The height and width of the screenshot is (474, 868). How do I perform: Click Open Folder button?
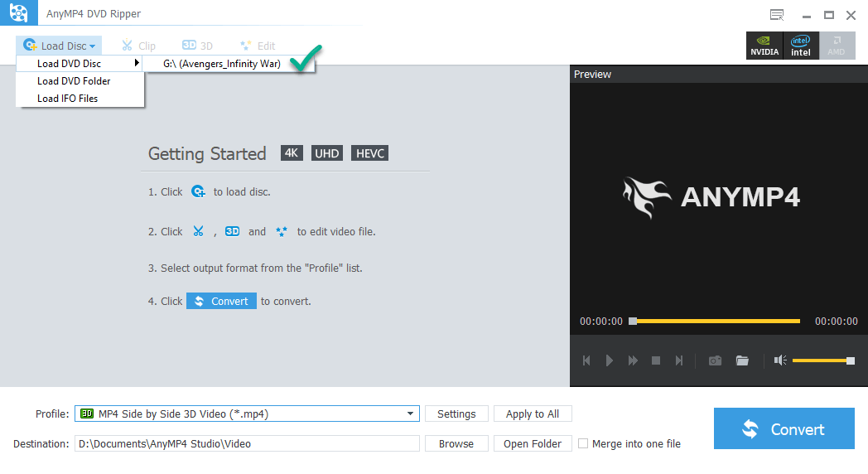click(x=533, y=443)
